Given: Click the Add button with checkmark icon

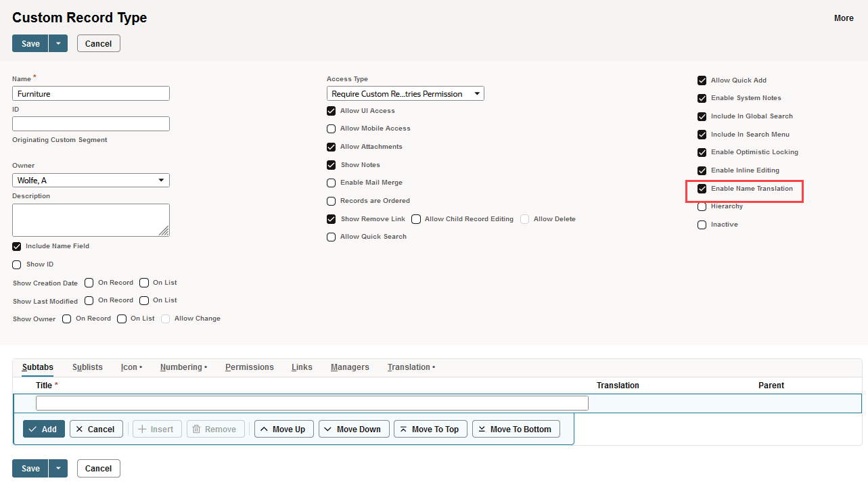Looking at the screenshot, I should tap(44, 429).
